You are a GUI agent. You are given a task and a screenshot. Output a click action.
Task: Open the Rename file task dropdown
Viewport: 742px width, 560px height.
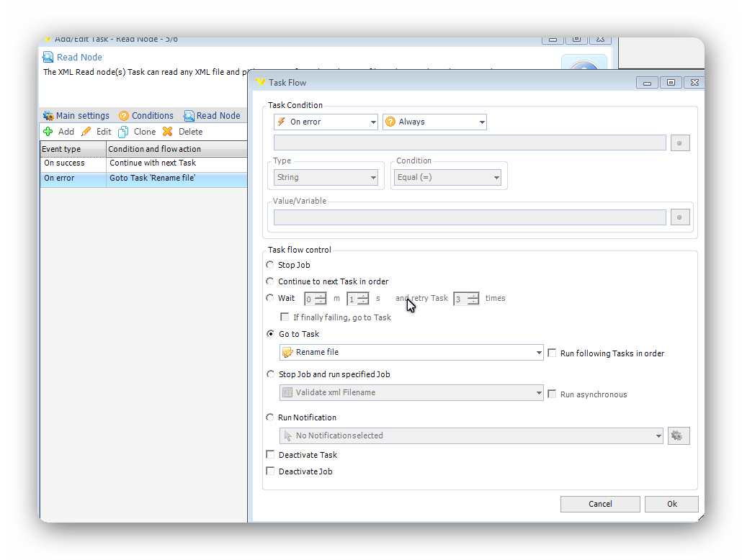pos(411,353)
